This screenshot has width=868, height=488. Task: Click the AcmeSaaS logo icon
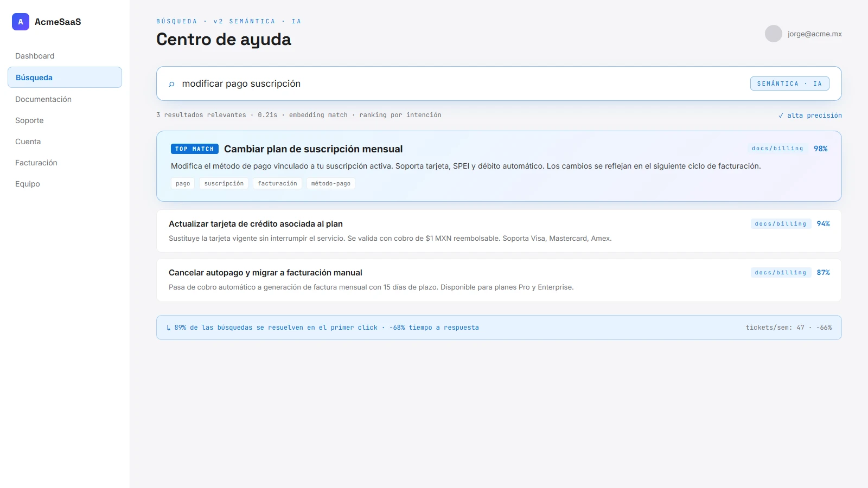pyautogui.click(x=21, y=22)
